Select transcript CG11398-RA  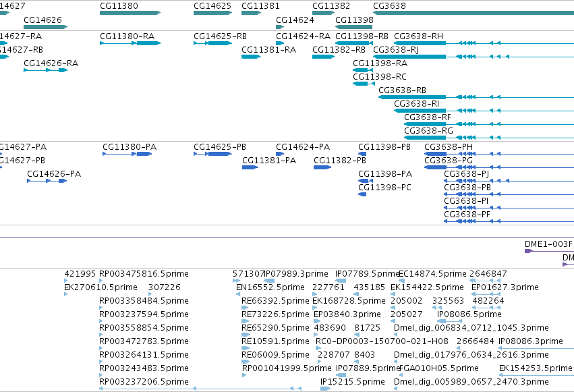point(363,70)
